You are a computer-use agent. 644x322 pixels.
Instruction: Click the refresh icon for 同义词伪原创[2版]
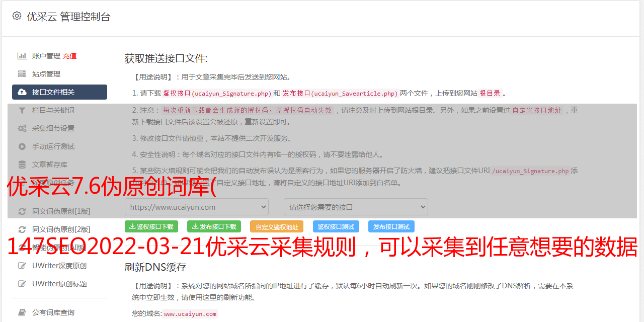pos(22,229)
